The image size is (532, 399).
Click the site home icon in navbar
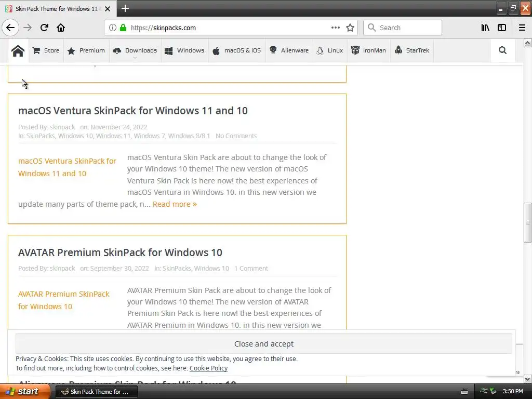coord(18,51)
